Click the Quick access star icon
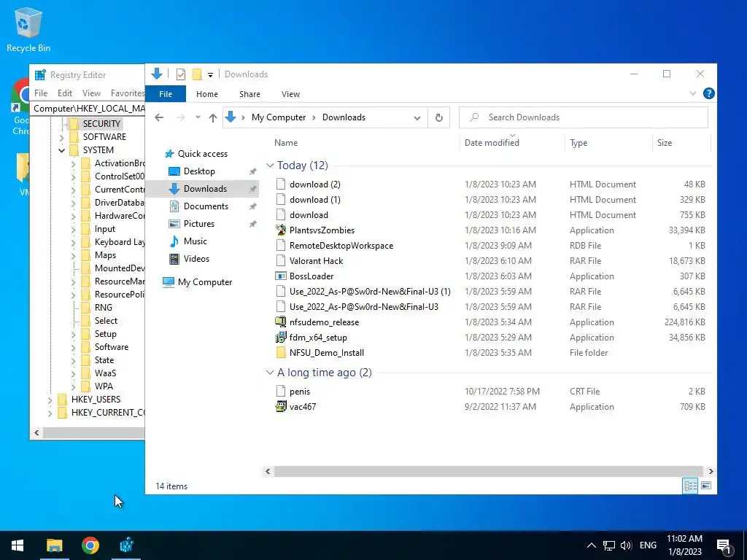Screen dimensions: 747x560 click(169, 154)
